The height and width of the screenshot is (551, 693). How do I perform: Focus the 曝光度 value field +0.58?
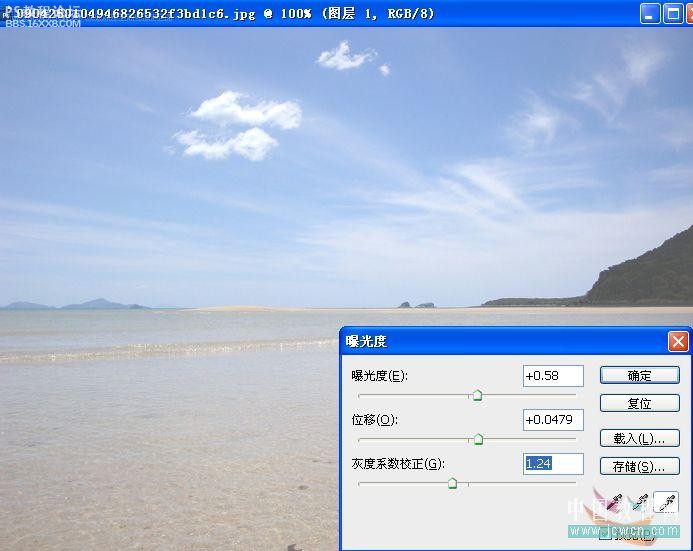553,376
